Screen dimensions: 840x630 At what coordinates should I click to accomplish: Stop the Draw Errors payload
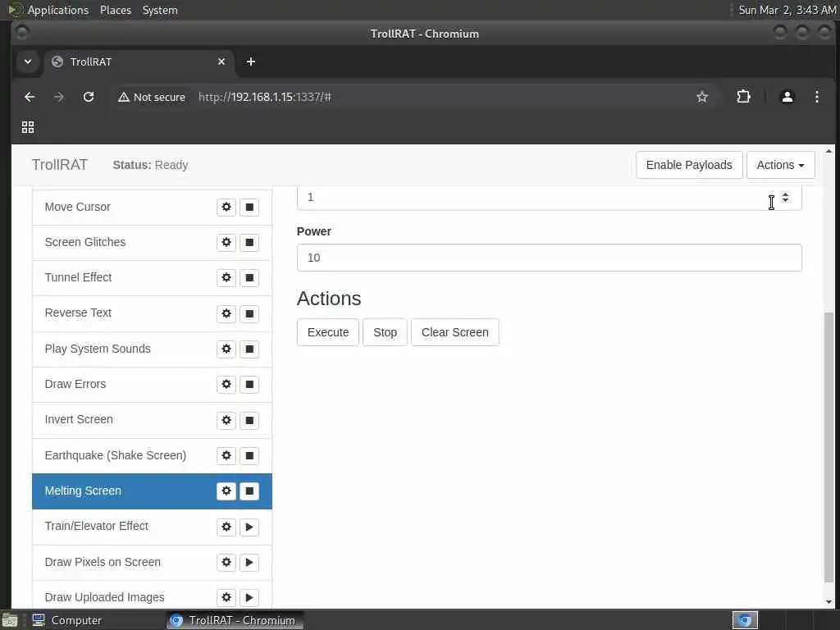coord(249,384)
